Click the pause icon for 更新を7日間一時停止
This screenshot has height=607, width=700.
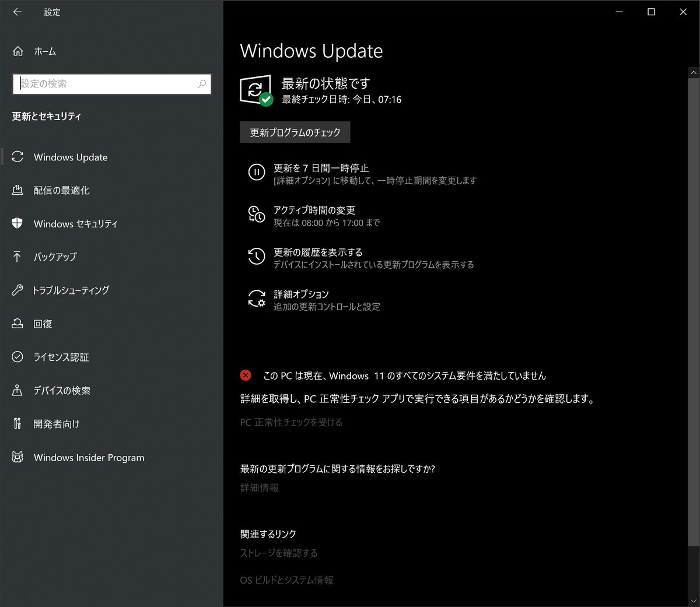tap(257, 172)
